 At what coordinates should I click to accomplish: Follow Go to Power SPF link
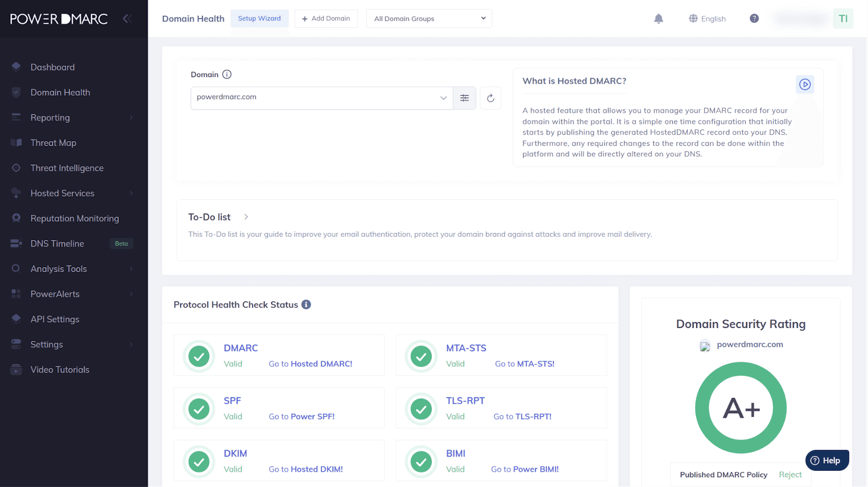coord(302,416)
